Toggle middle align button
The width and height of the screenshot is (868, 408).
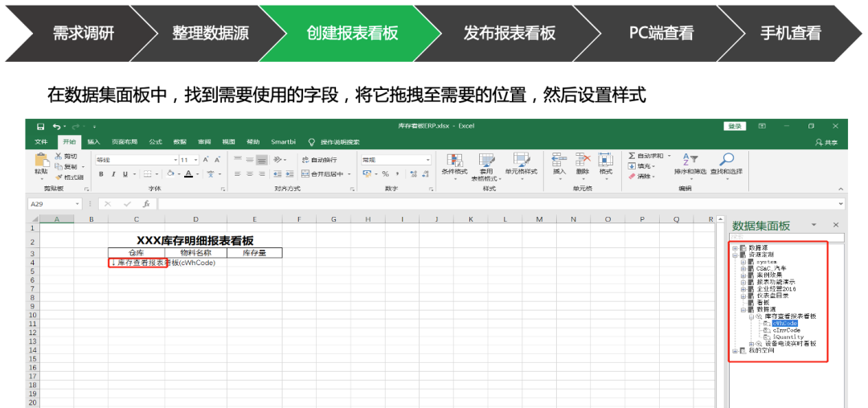(249, 160)
